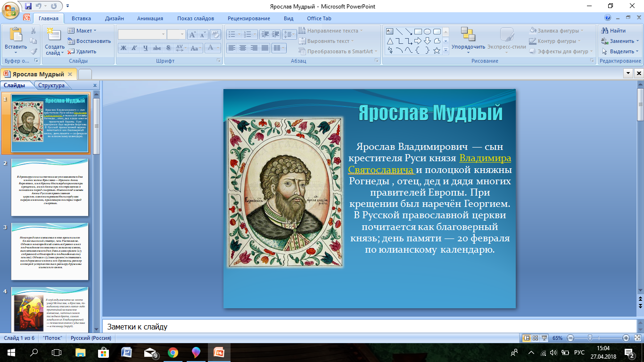The image size is (644, 362).
Task: Toggle underline Ч formatting
Action: (145, 48)
